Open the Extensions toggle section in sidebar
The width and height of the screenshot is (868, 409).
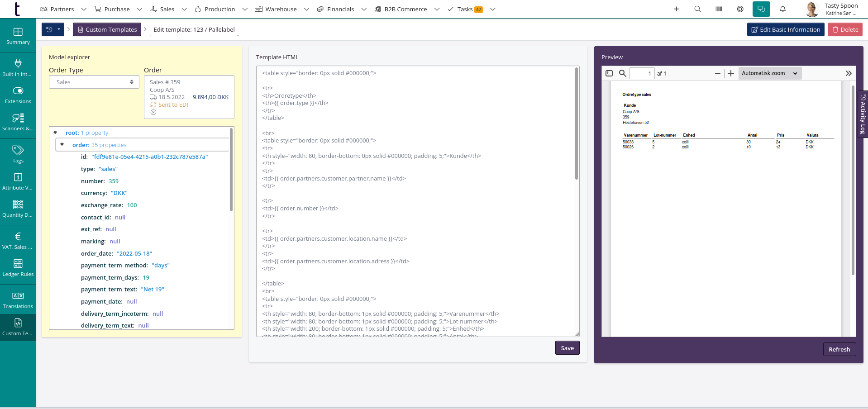coord(18,95)
